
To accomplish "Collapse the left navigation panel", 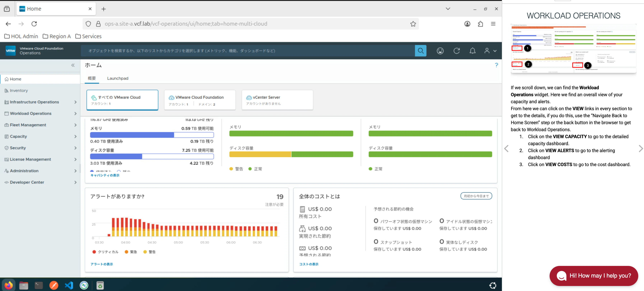I will tap(73, 65).
